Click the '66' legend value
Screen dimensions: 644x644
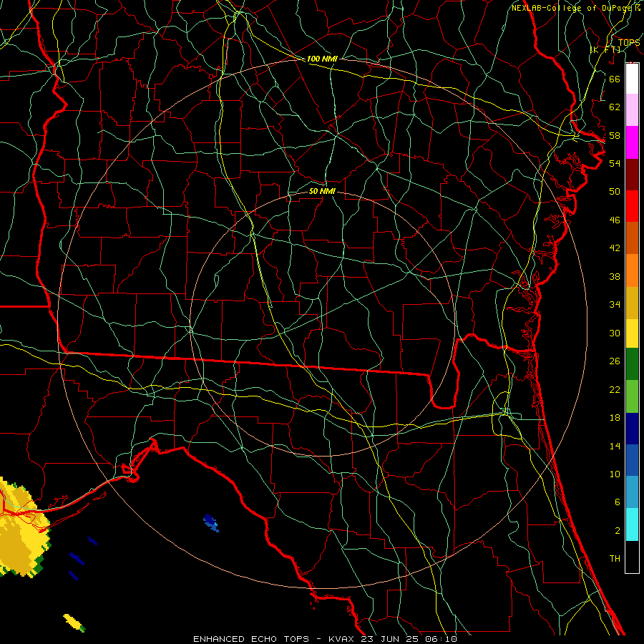(x=615, y=79)
